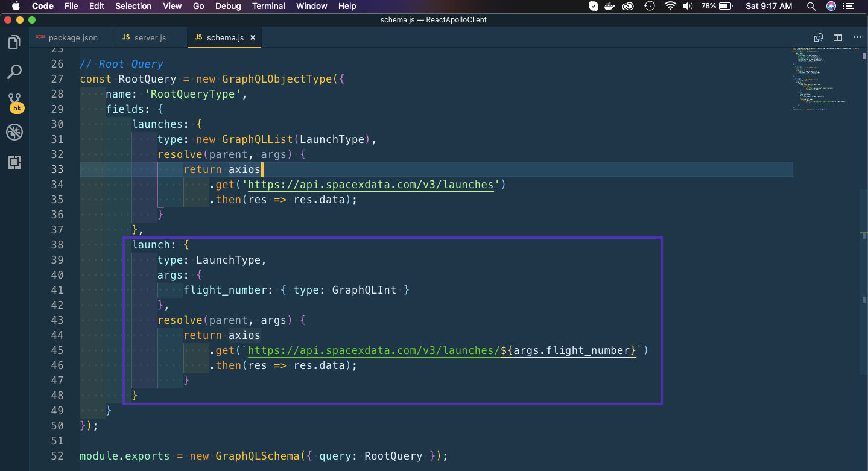This screenshot has width=868, height=471.
Task: Click '.then(res => res.data);' on line 35
Action: (x=284, y=200)
